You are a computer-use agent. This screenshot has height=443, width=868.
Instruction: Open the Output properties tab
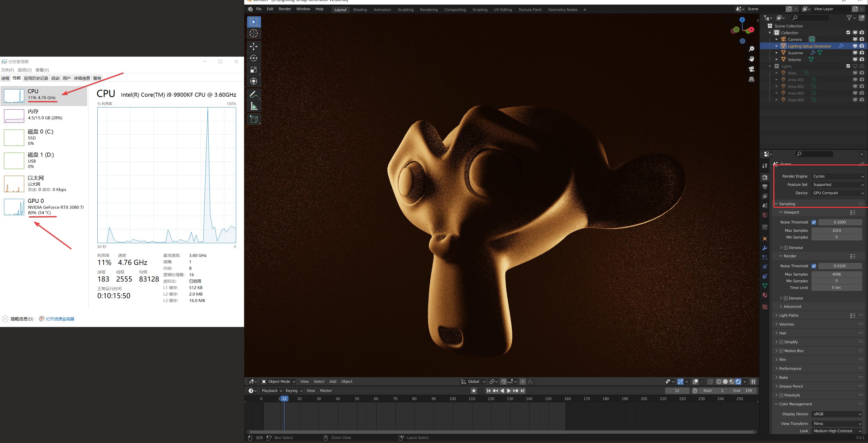click(x=764, y=186)
